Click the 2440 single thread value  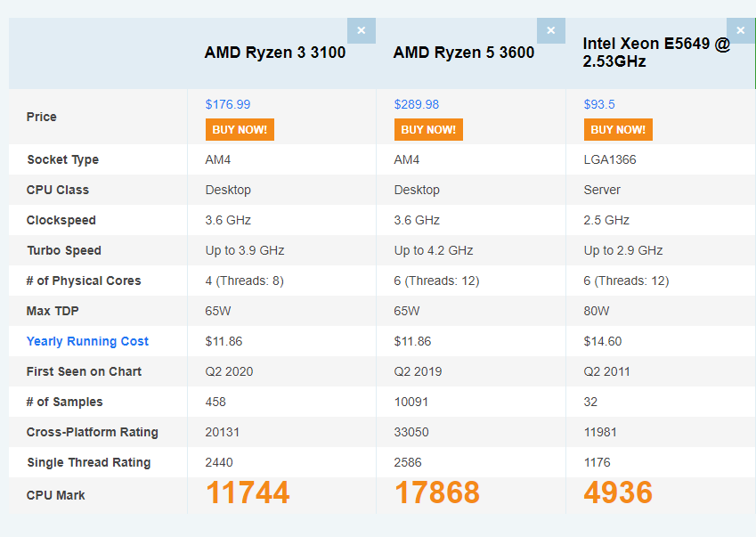pos(219,463)
